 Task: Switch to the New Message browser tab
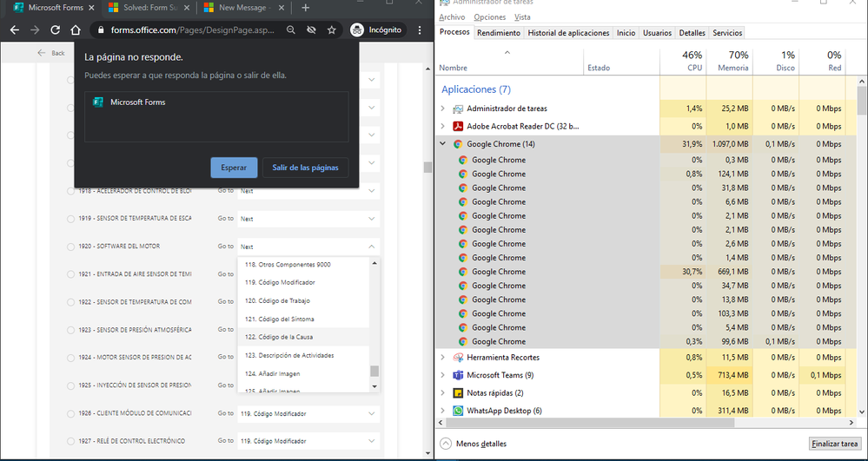click(x=243, y=8)
